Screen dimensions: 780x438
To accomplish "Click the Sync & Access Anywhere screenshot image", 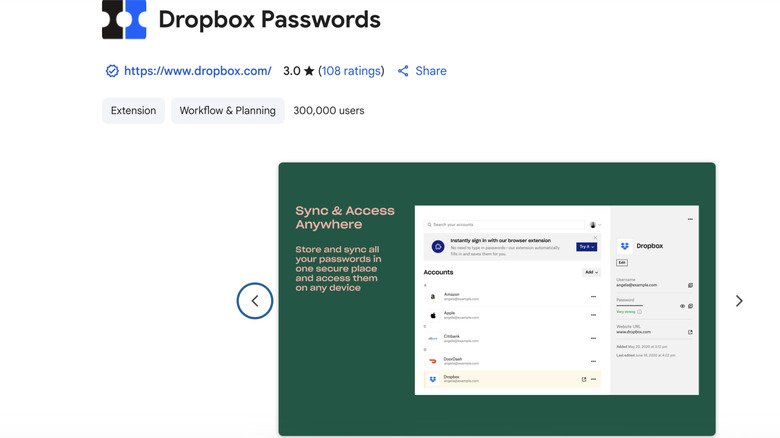I will 497,299.
